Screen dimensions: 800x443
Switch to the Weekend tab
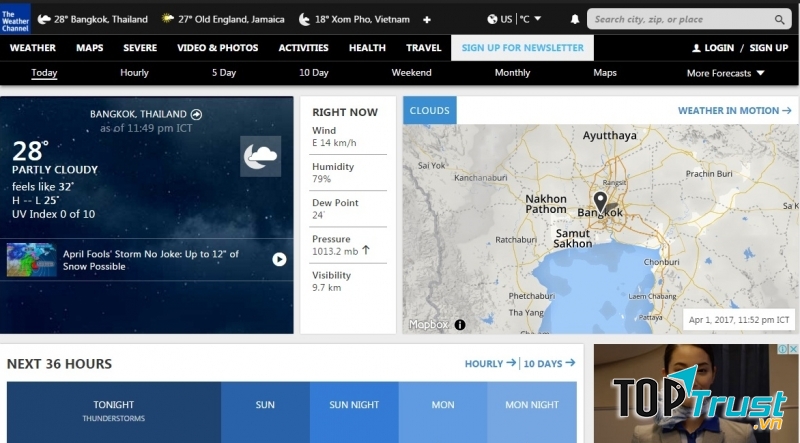pos(411,73)
